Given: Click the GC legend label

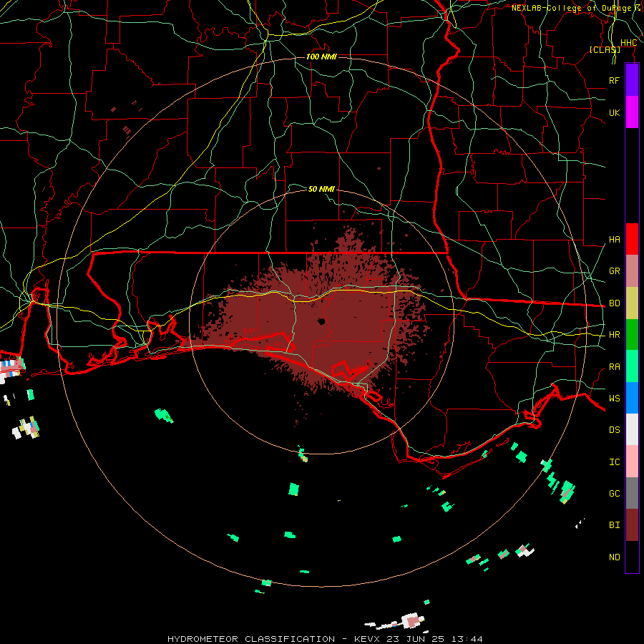Looking at the screenshot, I should (614, 494).
